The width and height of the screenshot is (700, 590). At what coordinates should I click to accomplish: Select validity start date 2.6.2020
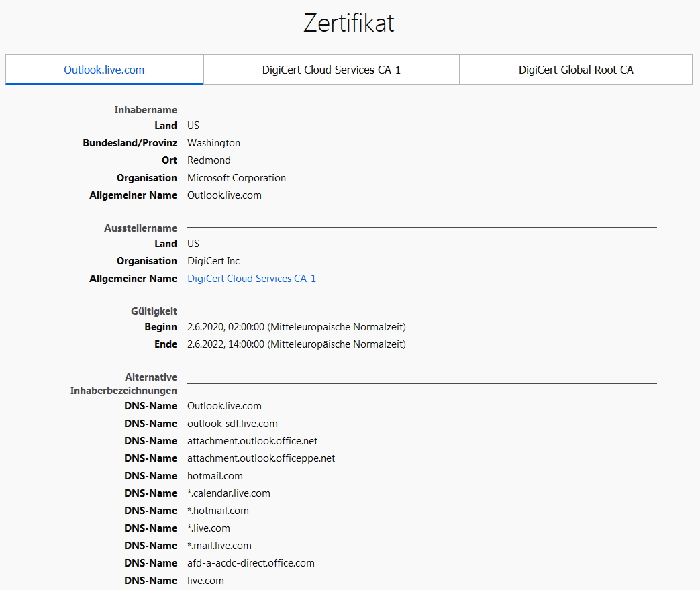(297, 327)
